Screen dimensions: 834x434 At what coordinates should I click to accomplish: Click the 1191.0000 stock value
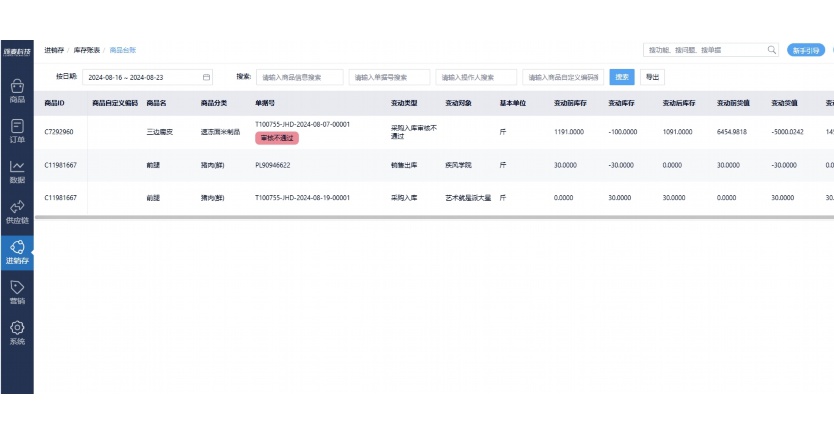coord(569,132)
